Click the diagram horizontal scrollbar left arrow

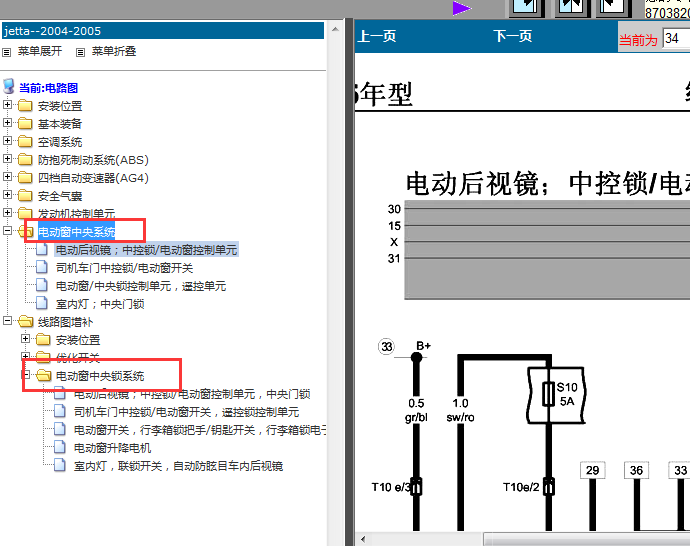pos(363,539)
